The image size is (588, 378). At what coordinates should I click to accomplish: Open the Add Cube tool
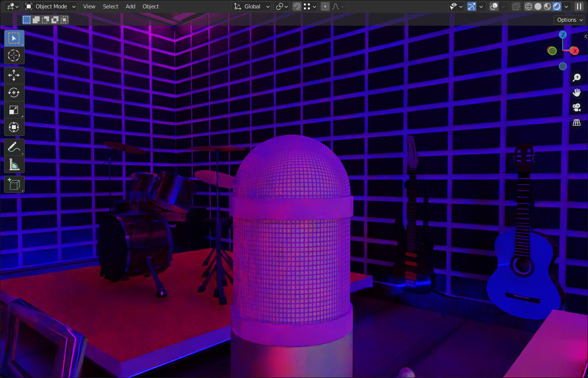point(14,184)
